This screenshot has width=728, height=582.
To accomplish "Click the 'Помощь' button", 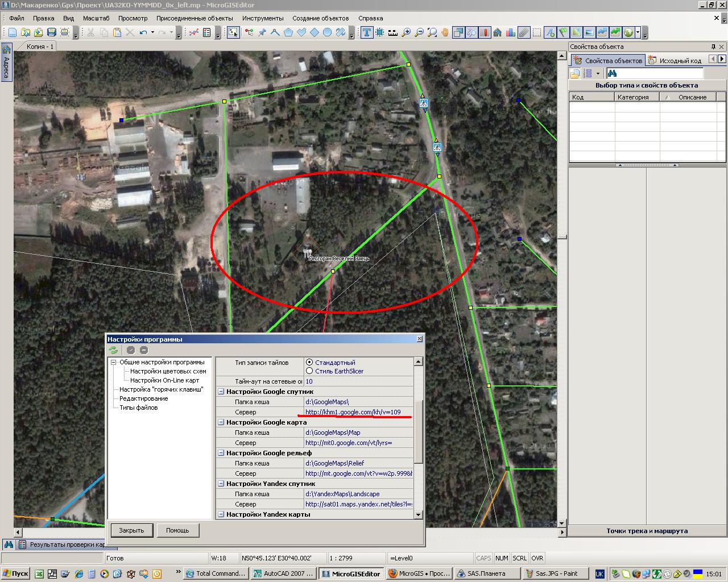I will coord(177,530).
